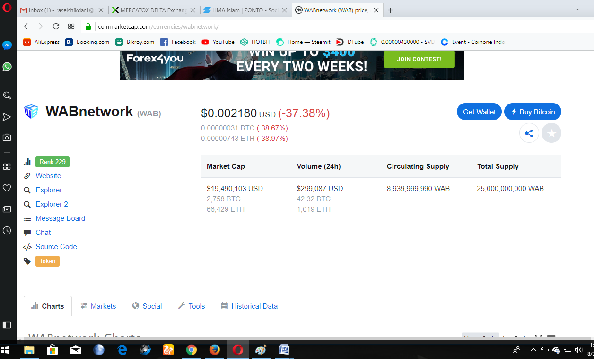Click the Get Wallet button
The height and width of the screenshot is (364, 594).
[479, 112]
